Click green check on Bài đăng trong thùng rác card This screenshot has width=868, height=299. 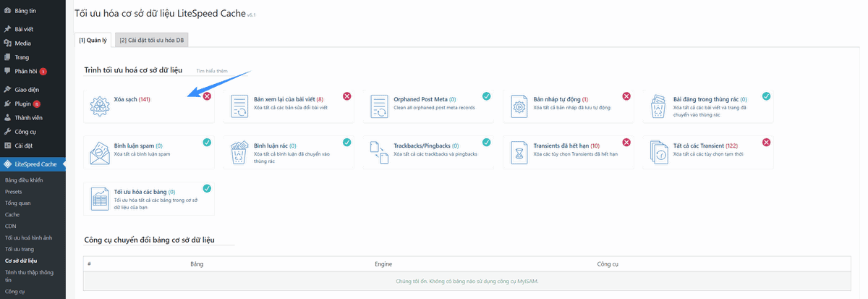[766, 96]
